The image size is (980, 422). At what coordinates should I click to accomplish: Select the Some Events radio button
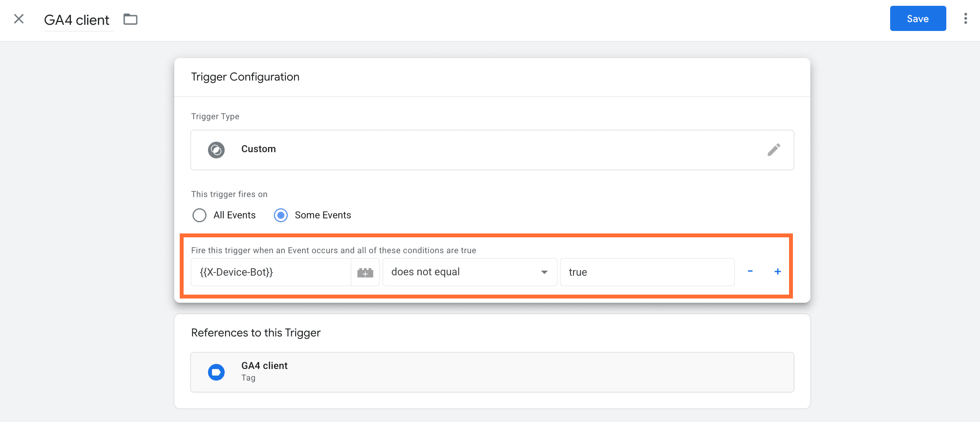coord(281,215)
